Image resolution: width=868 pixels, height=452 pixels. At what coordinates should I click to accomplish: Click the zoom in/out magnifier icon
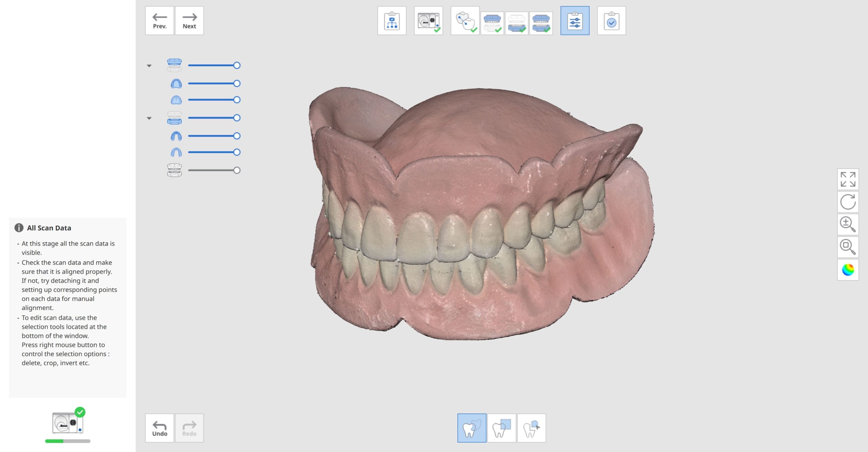848,224
